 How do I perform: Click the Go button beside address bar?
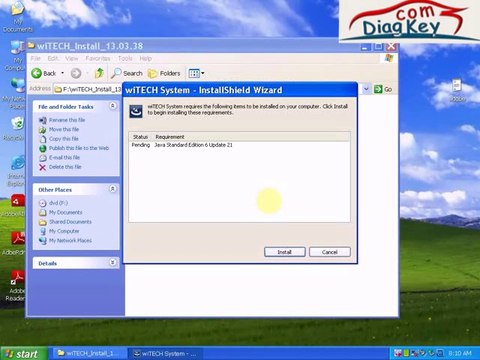[383, 89]
